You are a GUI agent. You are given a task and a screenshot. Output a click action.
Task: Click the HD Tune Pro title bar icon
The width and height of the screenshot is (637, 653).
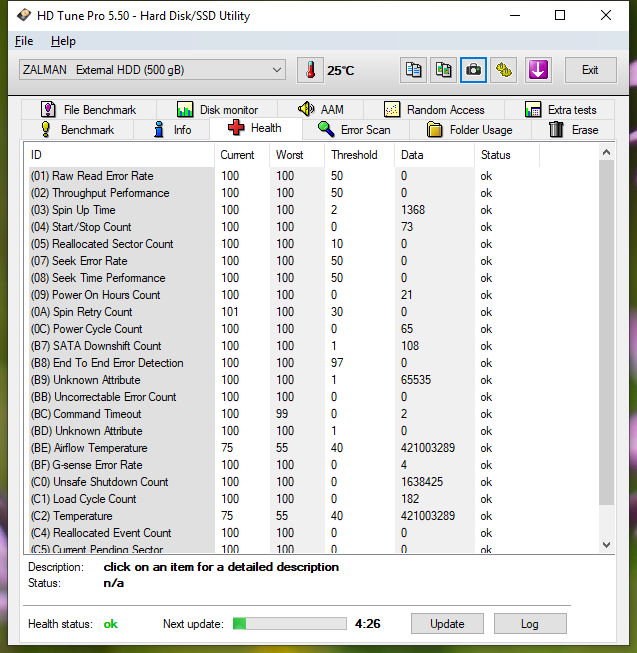(x=24, y=15)
